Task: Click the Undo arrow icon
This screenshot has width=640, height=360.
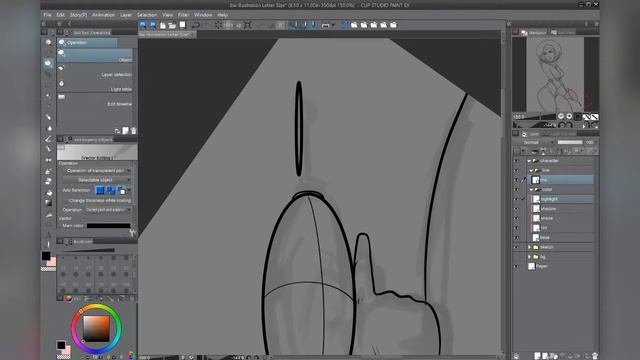Action: (x=196, y=25)
